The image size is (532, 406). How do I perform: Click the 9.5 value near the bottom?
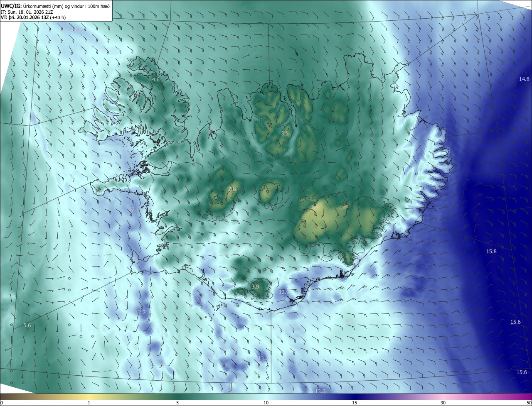coord(257,373)
